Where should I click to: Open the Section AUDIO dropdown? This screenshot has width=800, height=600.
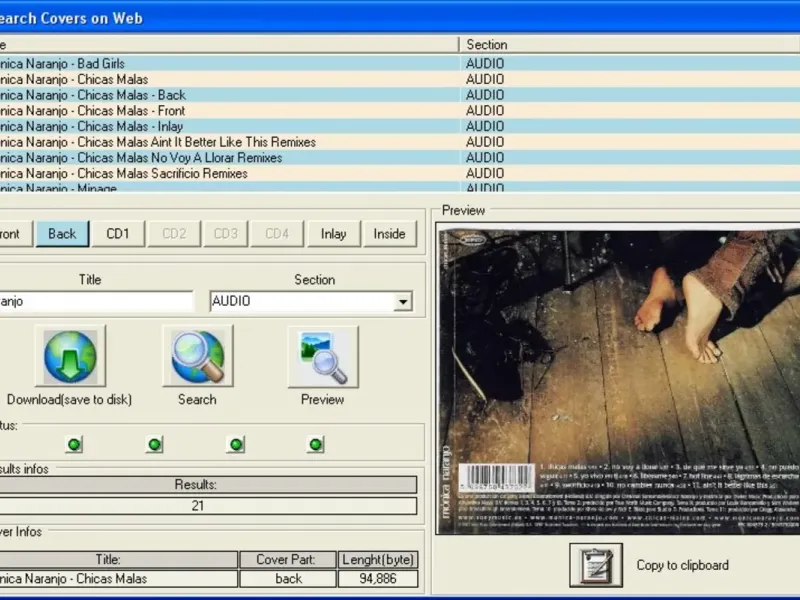pyautogui.click(x=403, y=301)
